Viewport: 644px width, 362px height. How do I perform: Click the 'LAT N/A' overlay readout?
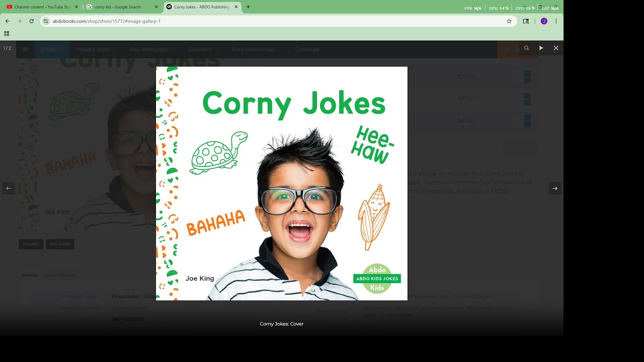(x=550, y=8)
